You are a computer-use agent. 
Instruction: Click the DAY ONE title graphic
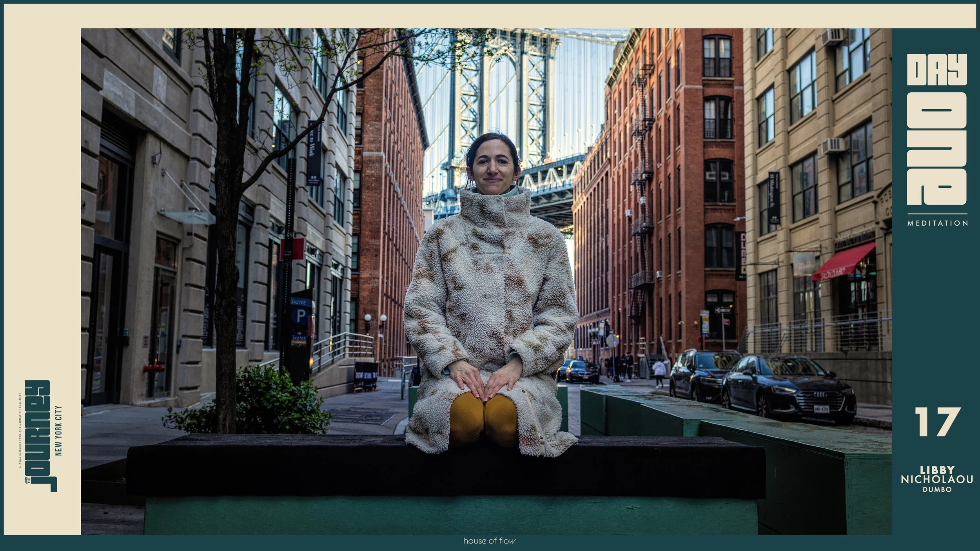936,129
